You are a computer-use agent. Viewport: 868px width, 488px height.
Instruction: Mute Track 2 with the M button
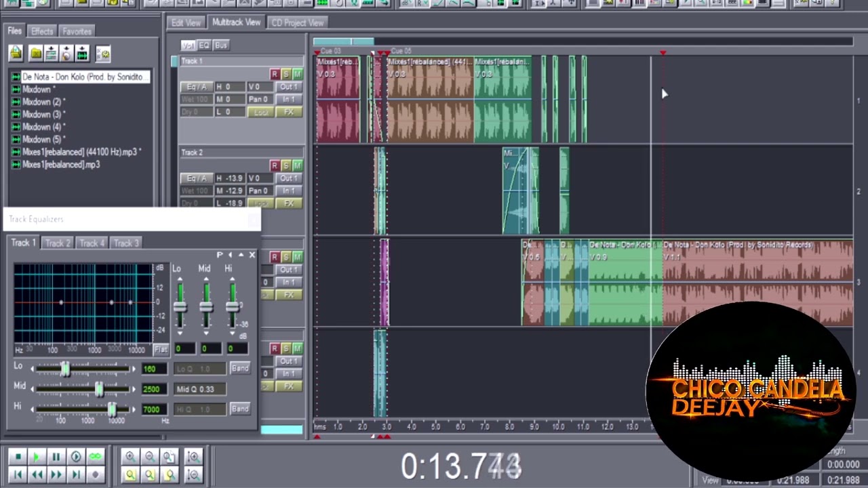coord(297,165)
